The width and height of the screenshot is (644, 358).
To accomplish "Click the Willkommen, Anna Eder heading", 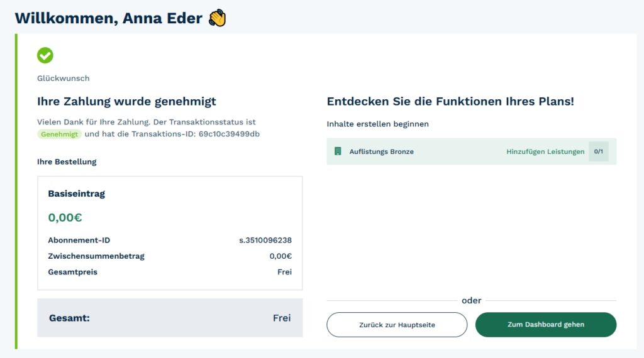I will 108,18.
